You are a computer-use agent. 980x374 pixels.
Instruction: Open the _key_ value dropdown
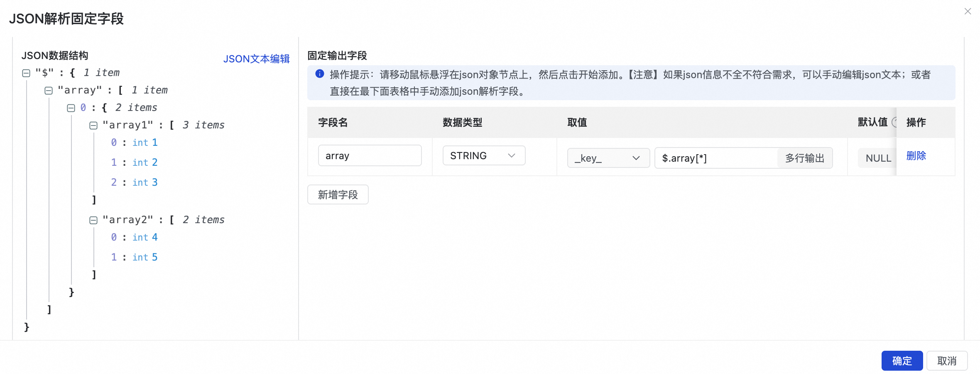(608, 158)
